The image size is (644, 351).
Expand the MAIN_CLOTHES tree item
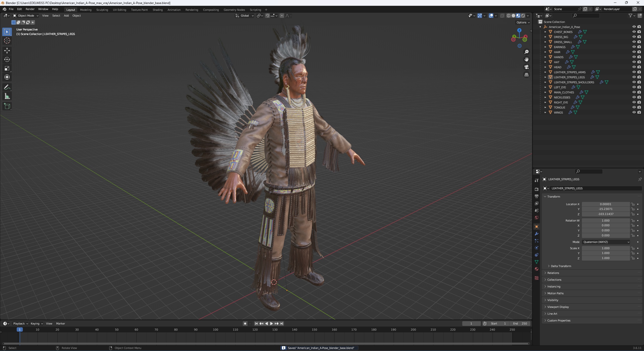(x=545, y=92)
